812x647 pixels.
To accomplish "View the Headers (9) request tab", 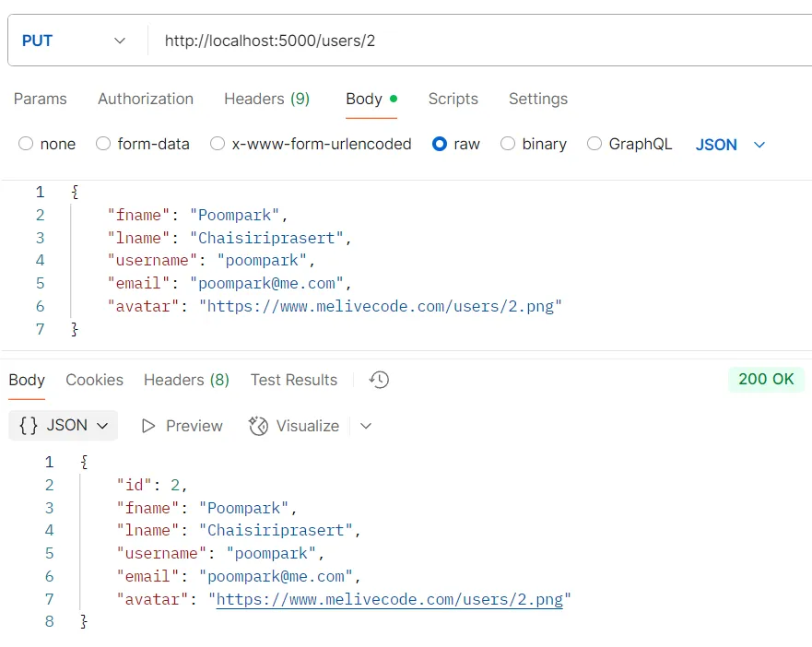I will [266, 99].
